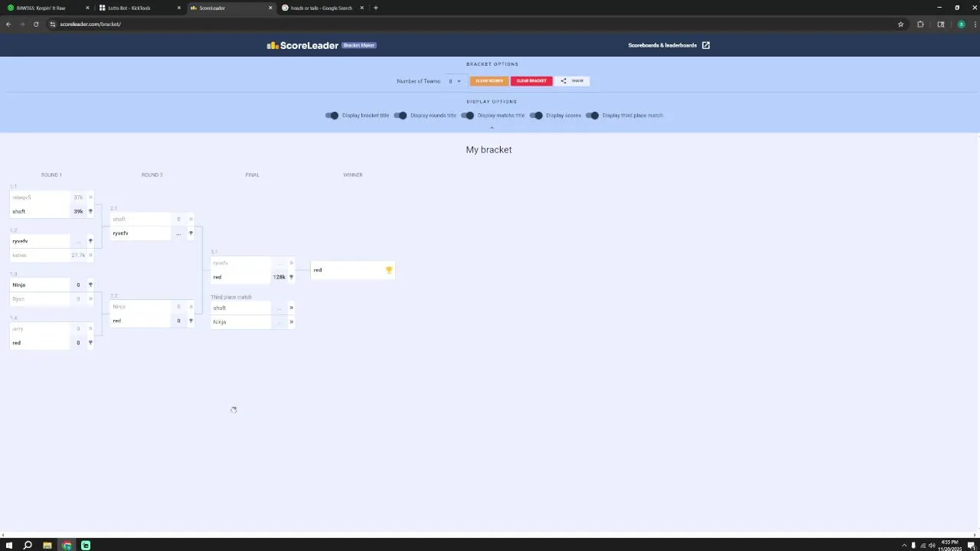Viewport: 980px width, 551px height.
Task: Switch to the Lotto Bot - KickTools tab
Action: tap(139, 8)
